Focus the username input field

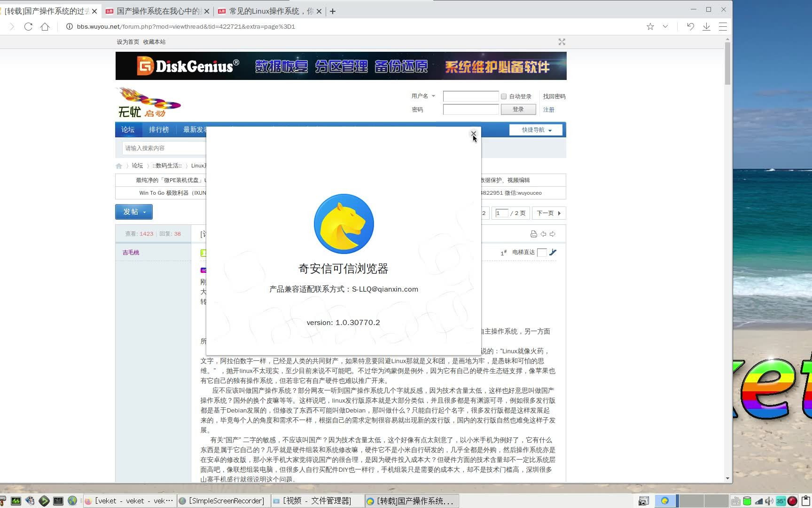(x=470, y=96)
